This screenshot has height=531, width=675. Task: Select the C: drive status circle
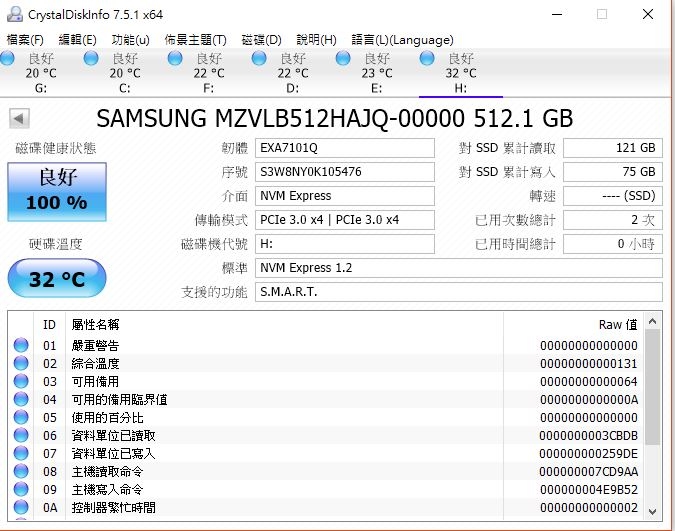(x=91, y=58)
